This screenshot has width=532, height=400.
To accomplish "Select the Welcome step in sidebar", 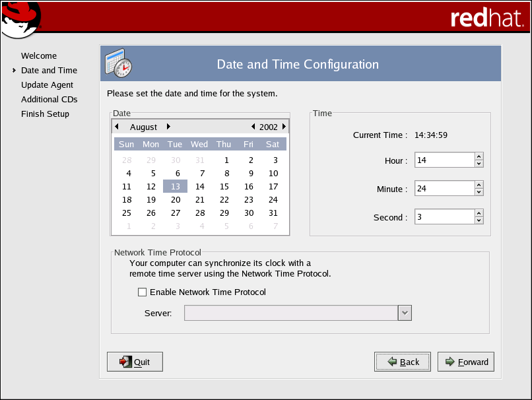I will (x=39, y=56).
